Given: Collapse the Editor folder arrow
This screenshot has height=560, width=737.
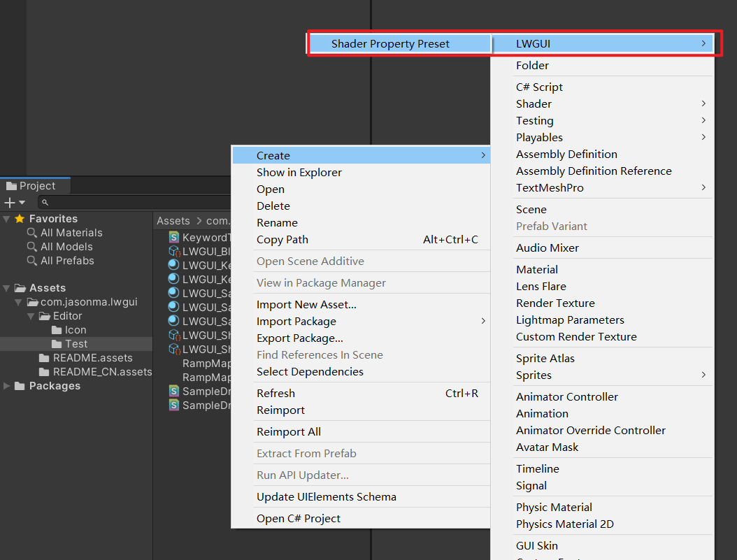Looking at the screenshot, I should 31,316.
